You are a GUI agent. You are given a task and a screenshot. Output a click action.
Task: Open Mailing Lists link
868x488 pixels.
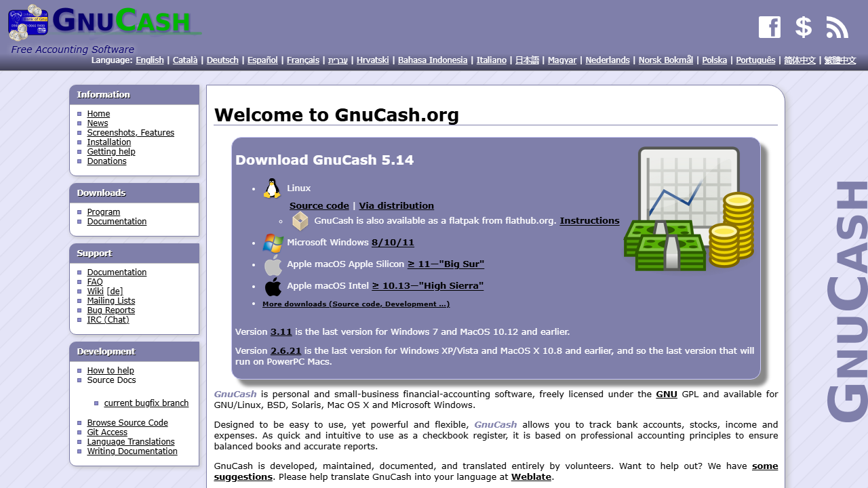(x=111, y=301)
